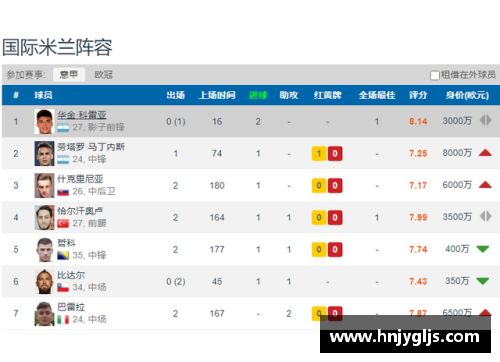This screenshot has height=362, width=500.
Task: Click the Chile flag beside 比达尔
Action: [63, 287]
